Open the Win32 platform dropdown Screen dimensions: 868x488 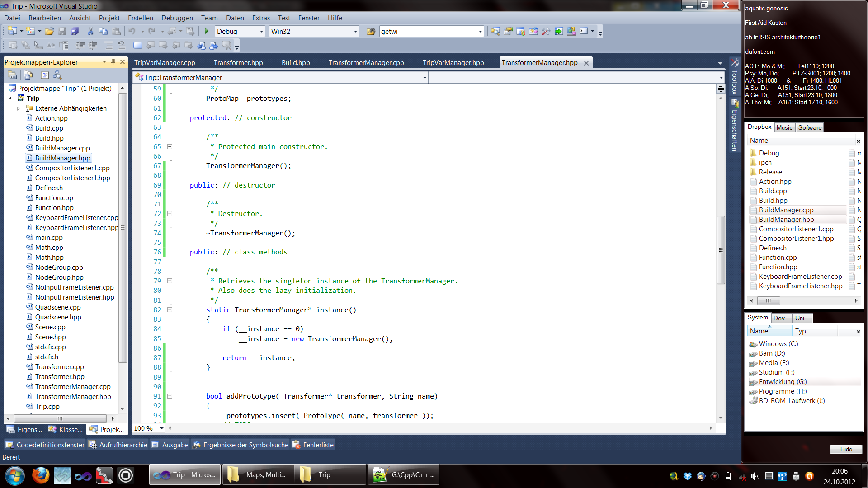click(355, 31)
